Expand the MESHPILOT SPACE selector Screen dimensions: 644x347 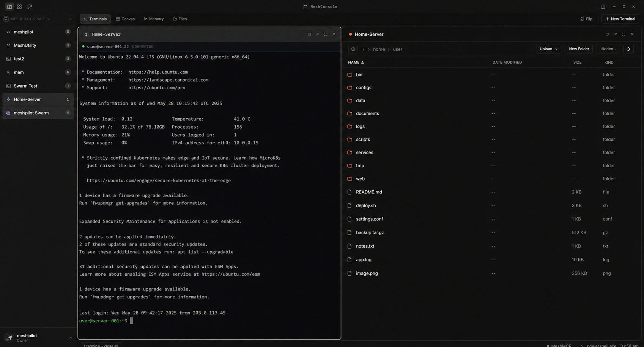pyautogui.click(x=27, y=19)
